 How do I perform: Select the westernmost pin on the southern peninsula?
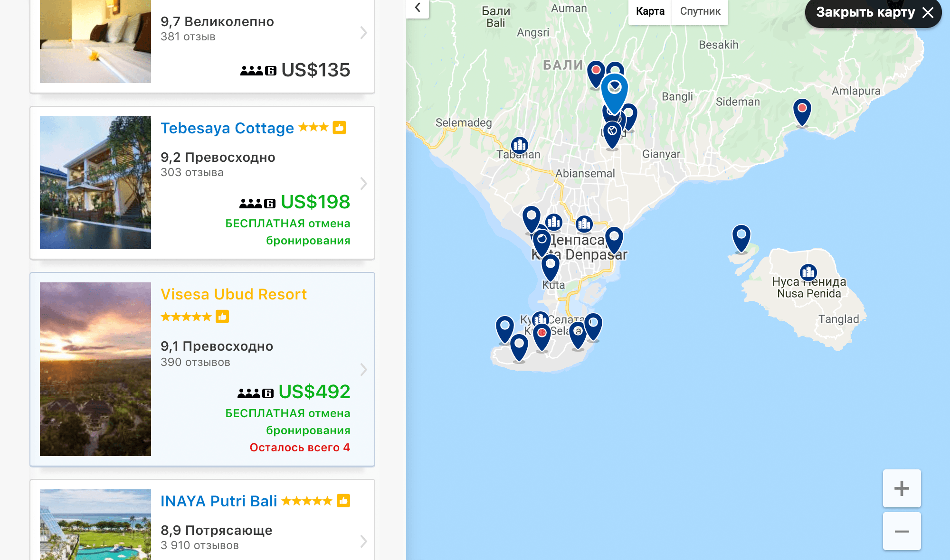point(505,329)
